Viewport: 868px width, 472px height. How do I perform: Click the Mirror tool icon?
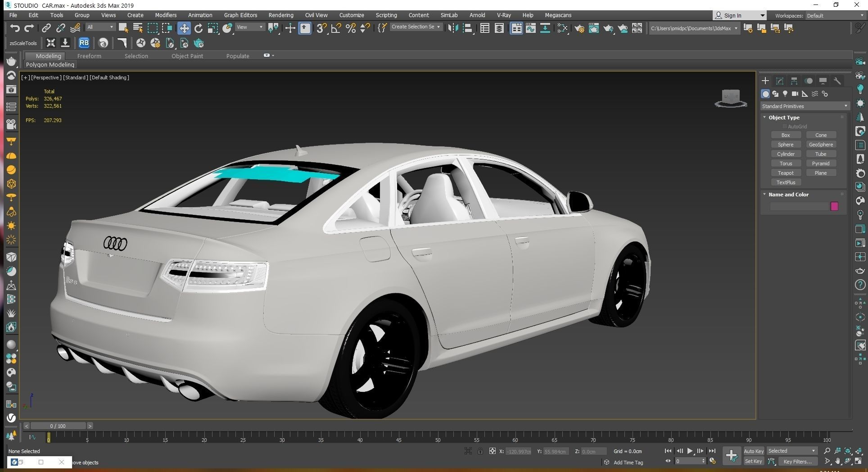point(453,28)
